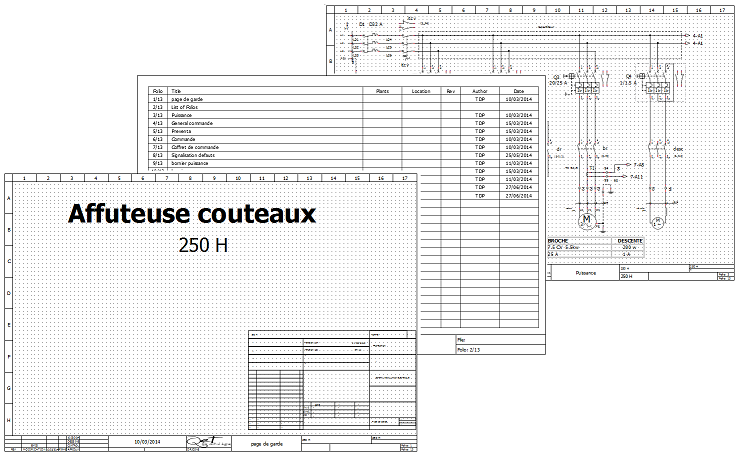Click the 'Title' column header in folio table
This screenshot has width=739, height=456.
(x=177, y=91)
